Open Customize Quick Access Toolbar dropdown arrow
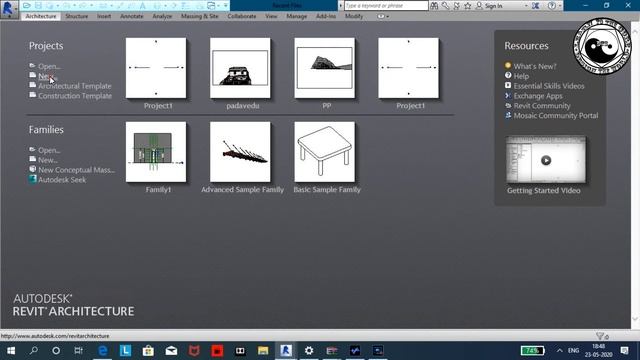Image resolution: width=640 pixels, height=360 pixels. [225, 6]
